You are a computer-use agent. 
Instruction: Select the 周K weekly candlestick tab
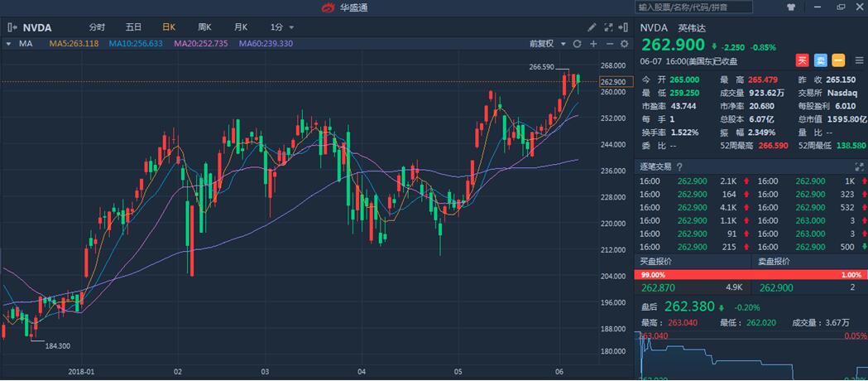pyautogui.click(x=205, y=27)
